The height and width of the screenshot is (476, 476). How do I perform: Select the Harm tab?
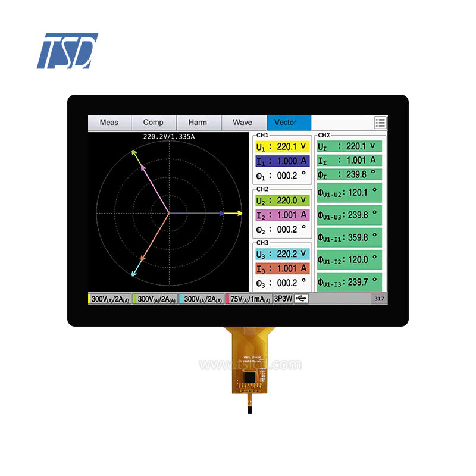198,123
